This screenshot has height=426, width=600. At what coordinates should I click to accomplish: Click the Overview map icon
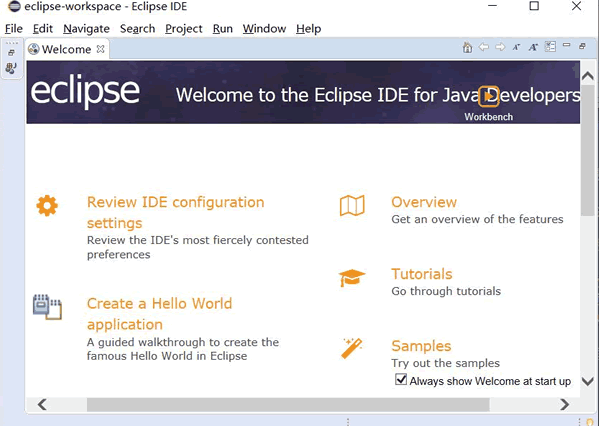coord(352,206)
